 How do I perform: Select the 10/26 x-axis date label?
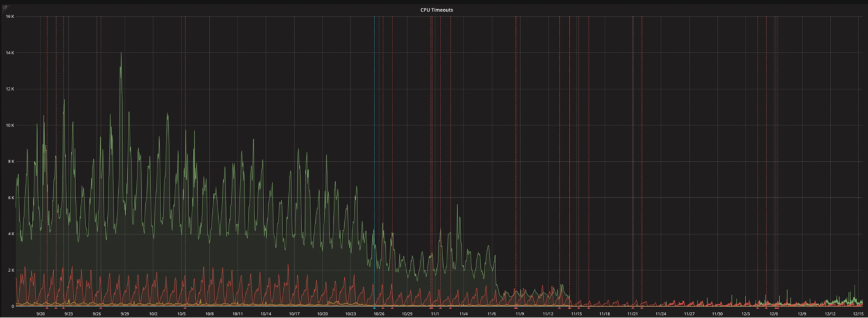point(379,314)
